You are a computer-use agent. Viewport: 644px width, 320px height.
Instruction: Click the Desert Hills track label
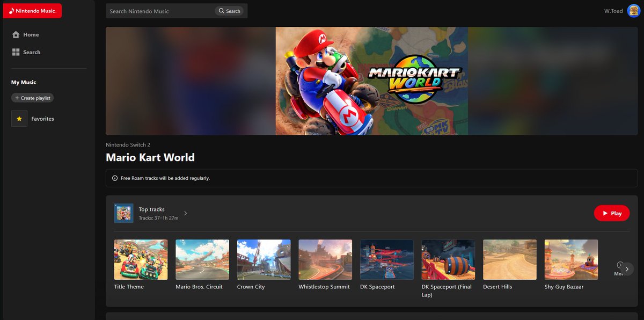[498, 287]
